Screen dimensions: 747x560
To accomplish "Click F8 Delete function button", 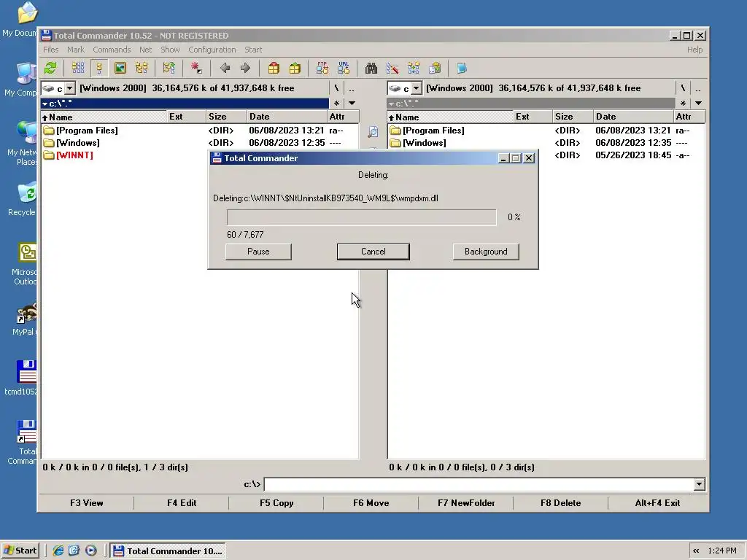I will (560, 503).
